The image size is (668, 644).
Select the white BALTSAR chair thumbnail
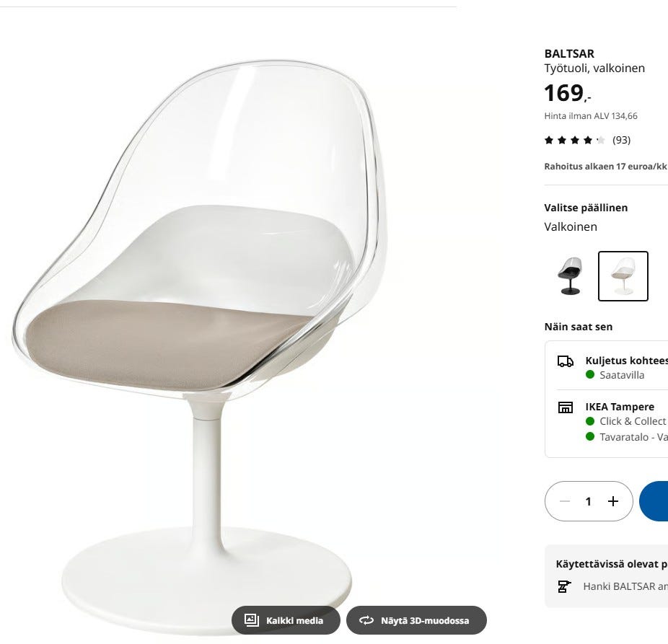coord(623,276)
